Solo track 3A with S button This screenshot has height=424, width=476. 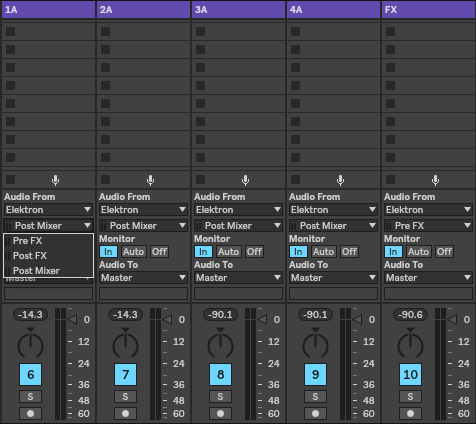click(220, 397)
